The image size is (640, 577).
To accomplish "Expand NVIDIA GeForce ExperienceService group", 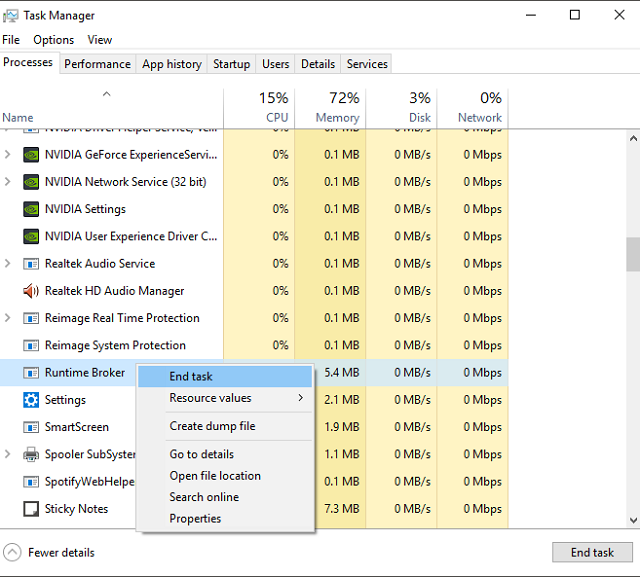I will point(7,155).
